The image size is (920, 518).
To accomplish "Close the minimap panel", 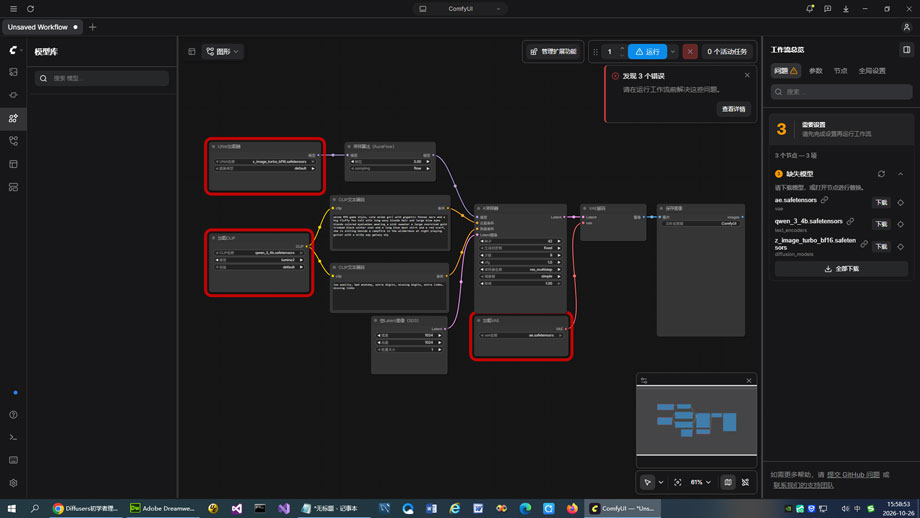I will [x=749, y=381].
